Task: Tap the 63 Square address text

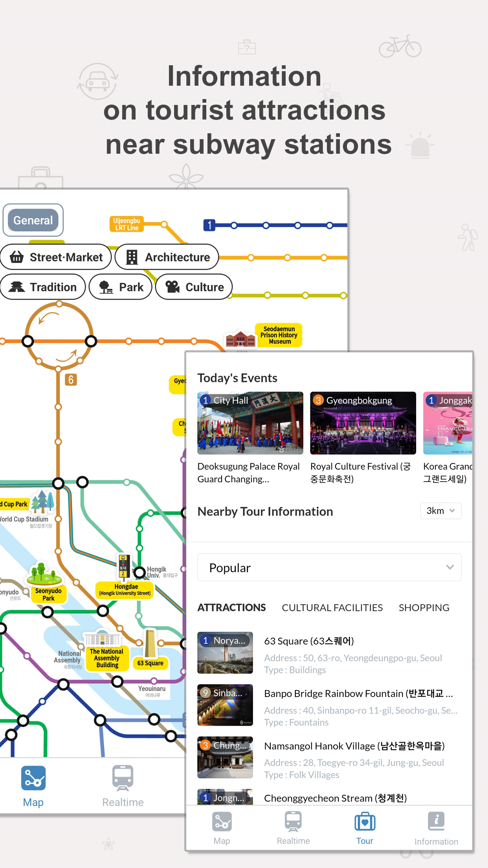Action: coord(353,658)
